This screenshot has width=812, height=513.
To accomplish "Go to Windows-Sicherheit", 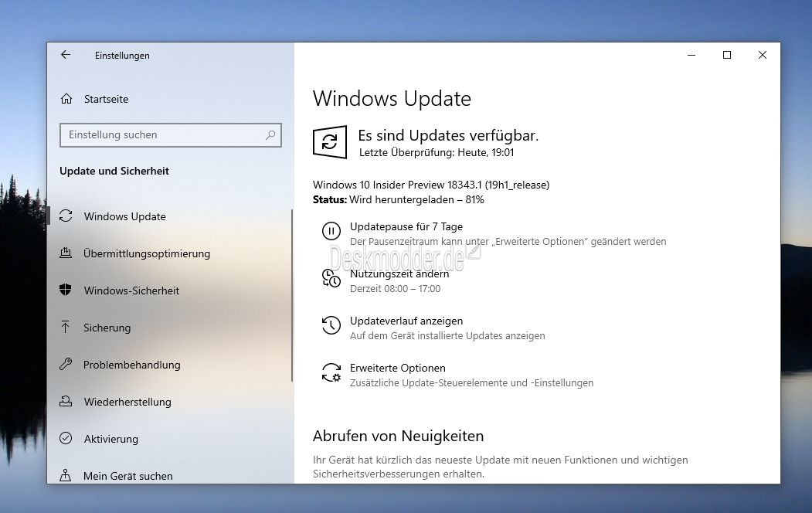I will [131, 290].
